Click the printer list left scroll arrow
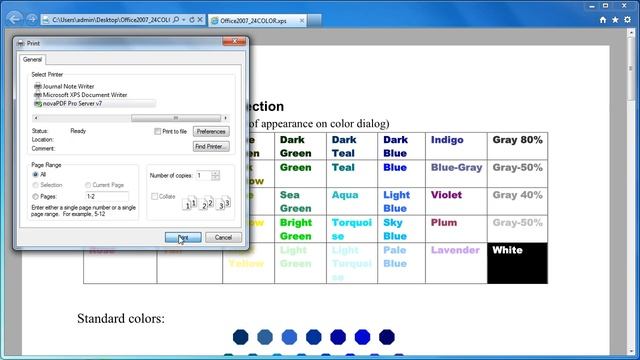 36,118
